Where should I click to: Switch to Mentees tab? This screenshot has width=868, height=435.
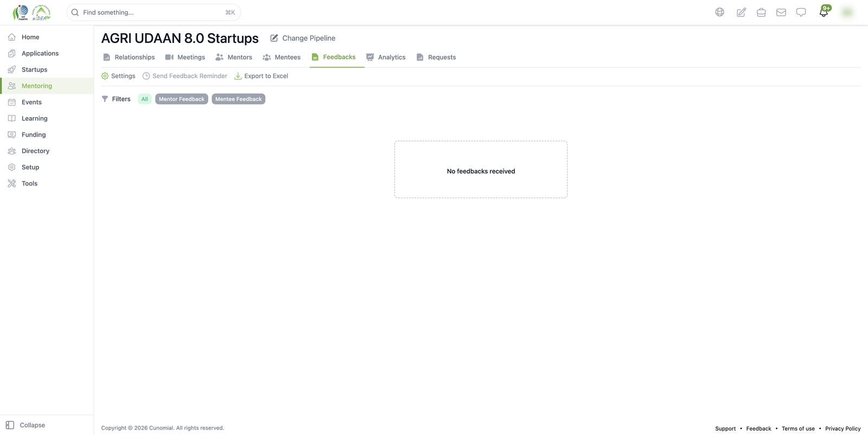coord(282,57)
